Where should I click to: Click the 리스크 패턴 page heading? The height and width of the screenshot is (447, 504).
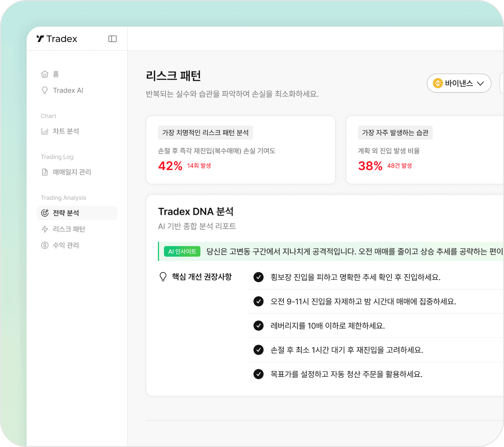[x=173, y=76]
